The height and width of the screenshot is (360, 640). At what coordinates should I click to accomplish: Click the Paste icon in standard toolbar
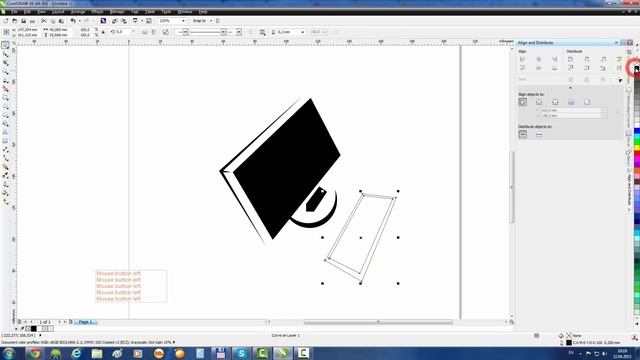tap(61, 21)
